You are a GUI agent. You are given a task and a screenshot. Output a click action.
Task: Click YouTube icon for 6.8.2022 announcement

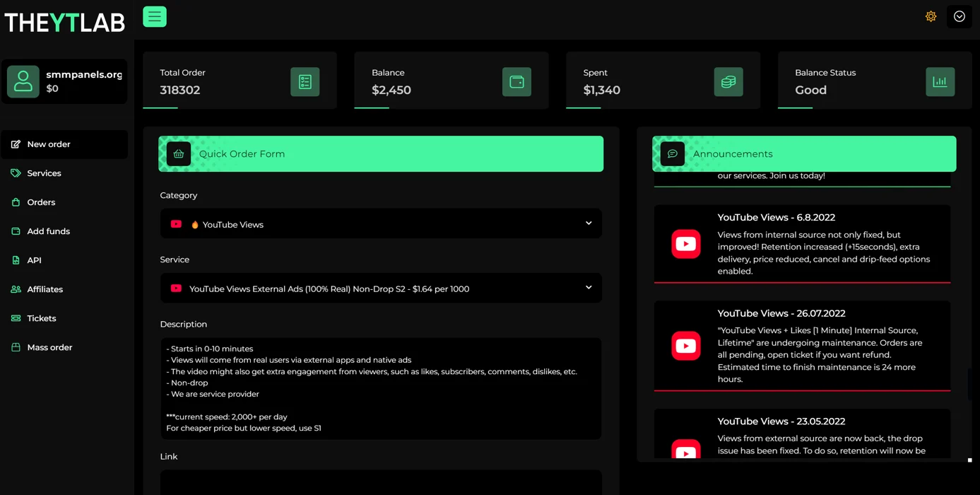pyautogui.click(x=686, y=244)
